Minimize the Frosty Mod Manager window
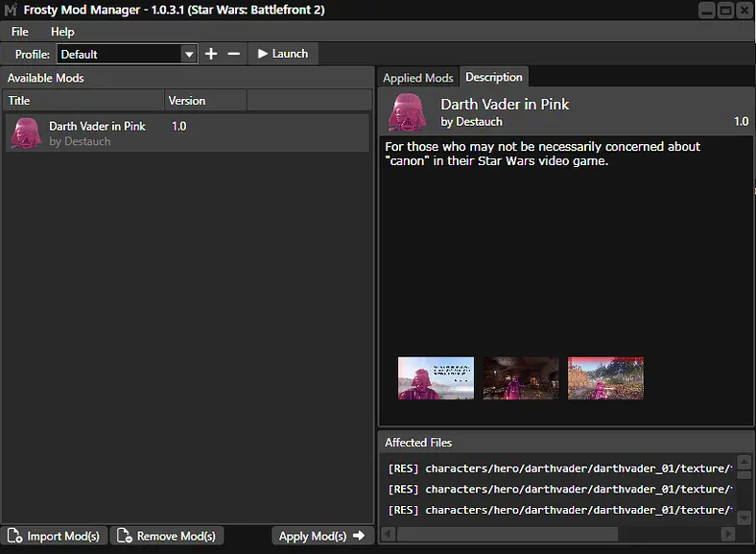This screenshot has width=756, height=554. coord(706,11)
